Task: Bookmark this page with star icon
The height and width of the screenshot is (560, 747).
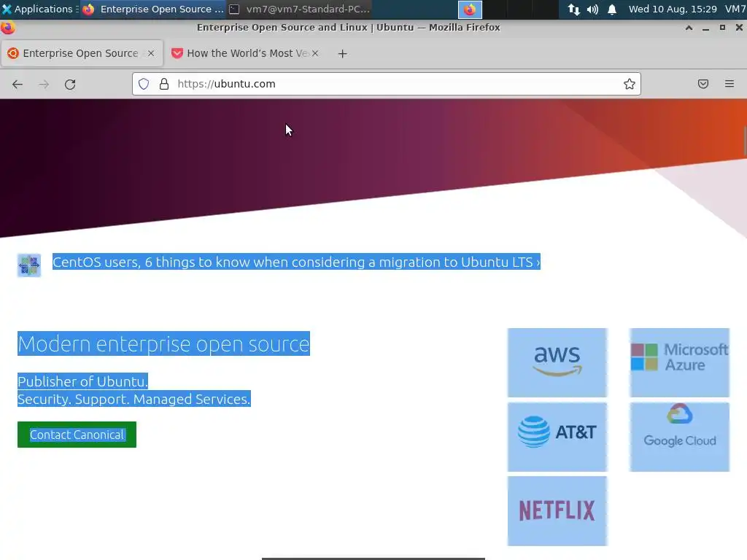Action: coord(630,84)
